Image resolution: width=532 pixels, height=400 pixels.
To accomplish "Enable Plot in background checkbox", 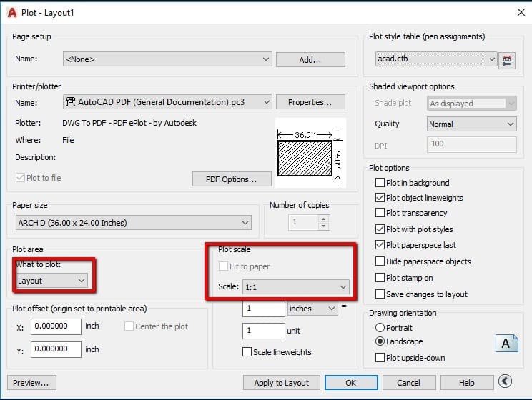I will [x=380, y=183].
